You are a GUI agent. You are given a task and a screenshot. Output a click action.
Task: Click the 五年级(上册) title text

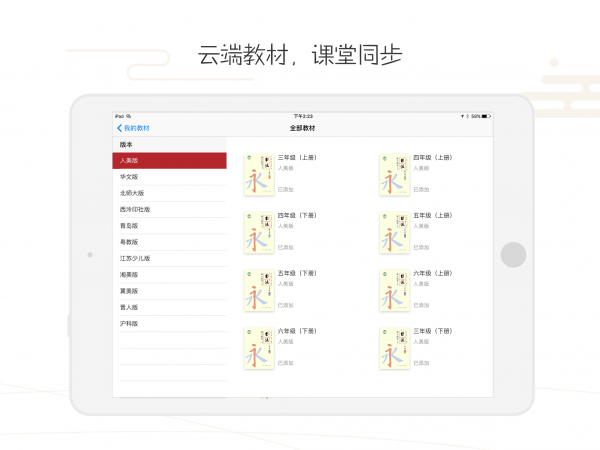pos(433,215)
